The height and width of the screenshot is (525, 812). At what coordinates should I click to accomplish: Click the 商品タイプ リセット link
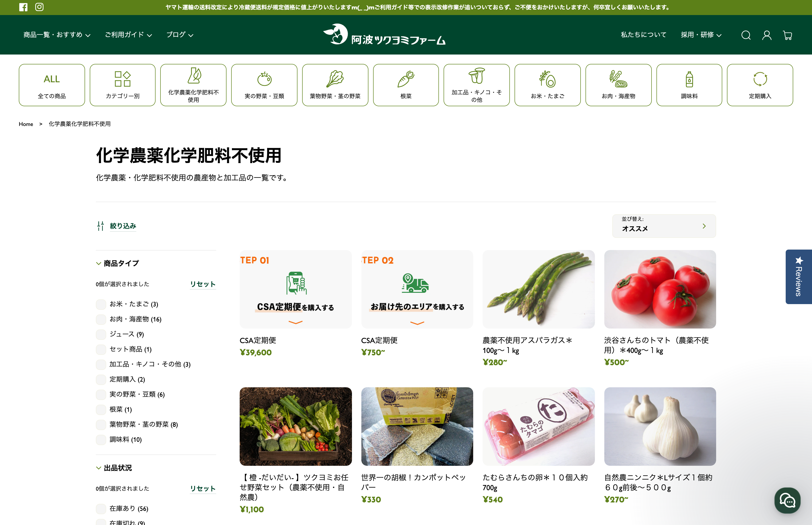coord(203,284)
